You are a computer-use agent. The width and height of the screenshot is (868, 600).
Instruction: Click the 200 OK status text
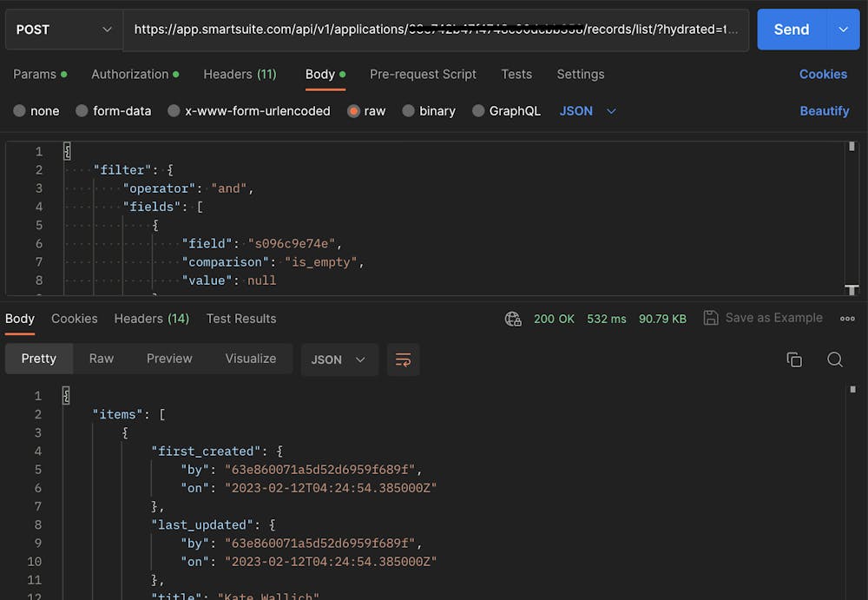pos(554,320)
